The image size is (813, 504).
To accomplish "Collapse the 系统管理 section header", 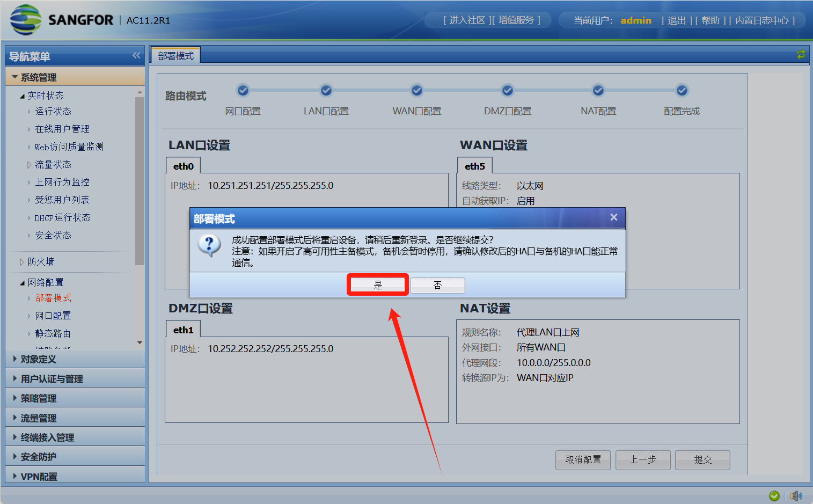I will click(x=39, y=77).
